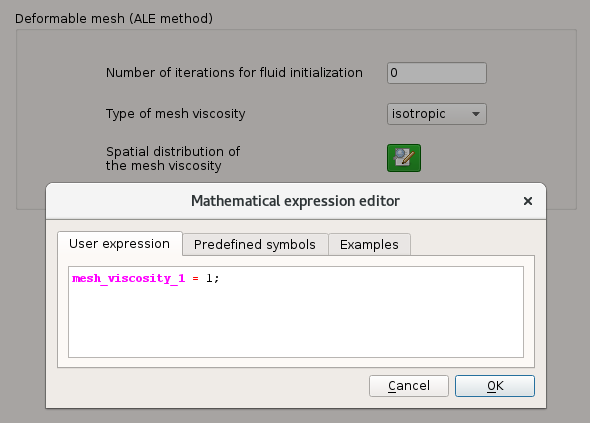Click the Deformable mesh (ALE method) group title
This screenshot has width=590, height=423.
(114, 18)
